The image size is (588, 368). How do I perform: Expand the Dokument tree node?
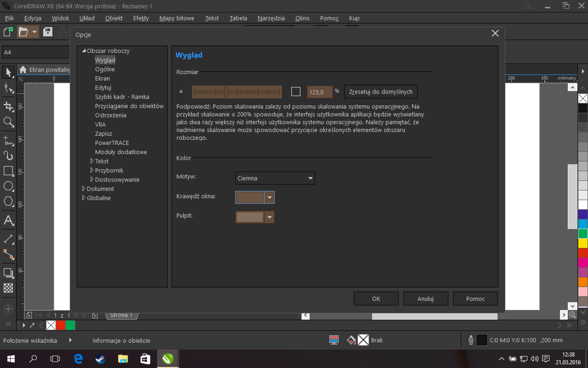point(83,189)
